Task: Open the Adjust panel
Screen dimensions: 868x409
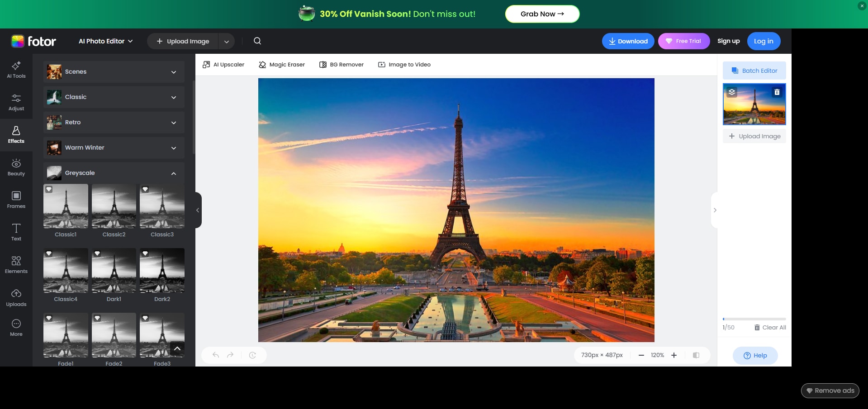Action: (x=16, y=103)
